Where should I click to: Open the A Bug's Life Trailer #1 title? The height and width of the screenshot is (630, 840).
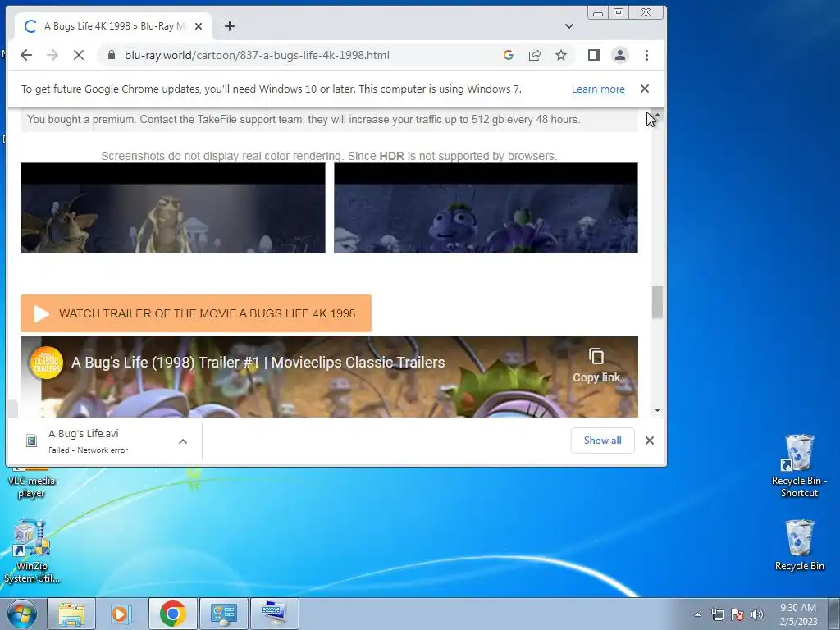tap(258, 363)
